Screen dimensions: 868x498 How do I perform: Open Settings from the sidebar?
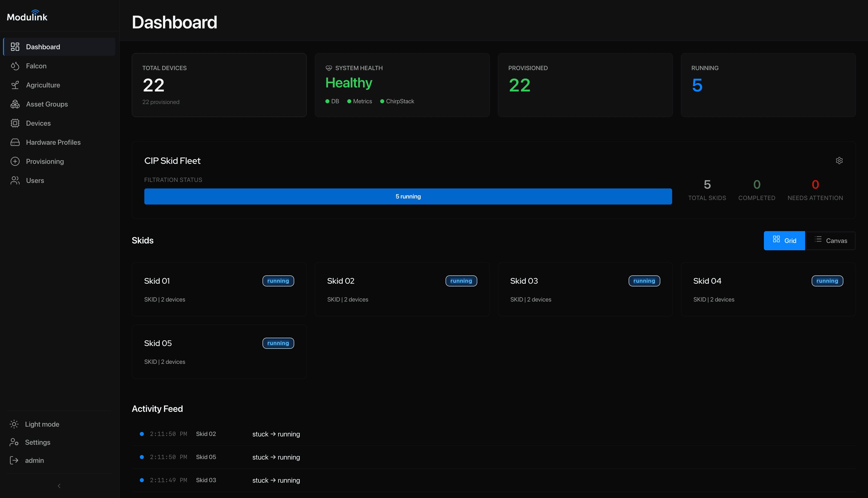tap(38, 442)
